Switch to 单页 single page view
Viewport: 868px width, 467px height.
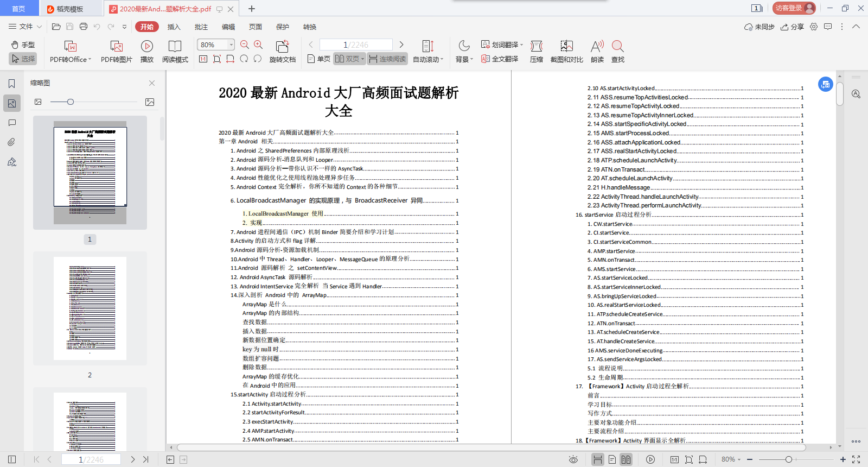tap(318, 59)
